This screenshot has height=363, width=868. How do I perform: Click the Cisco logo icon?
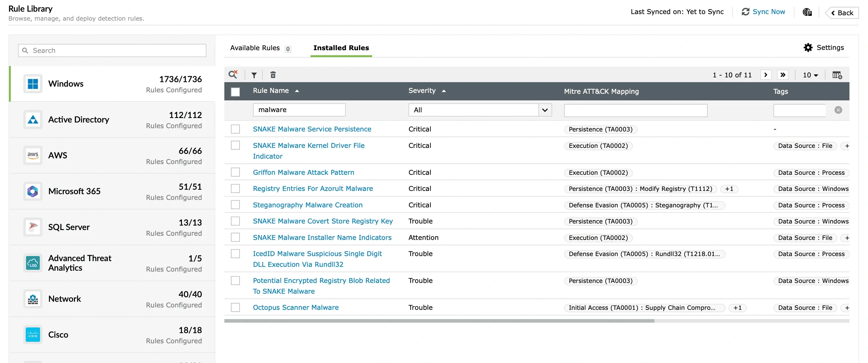tap(33, 335)
